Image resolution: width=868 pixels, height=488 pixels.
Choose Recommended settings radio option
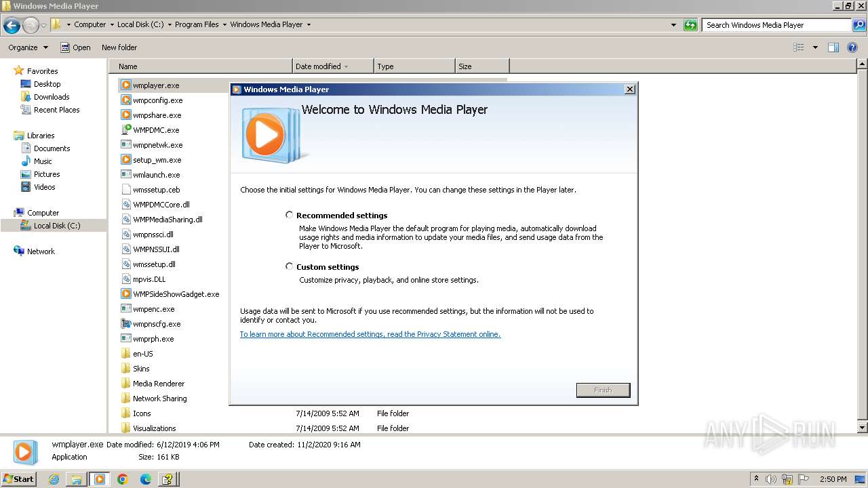[290, 215]
